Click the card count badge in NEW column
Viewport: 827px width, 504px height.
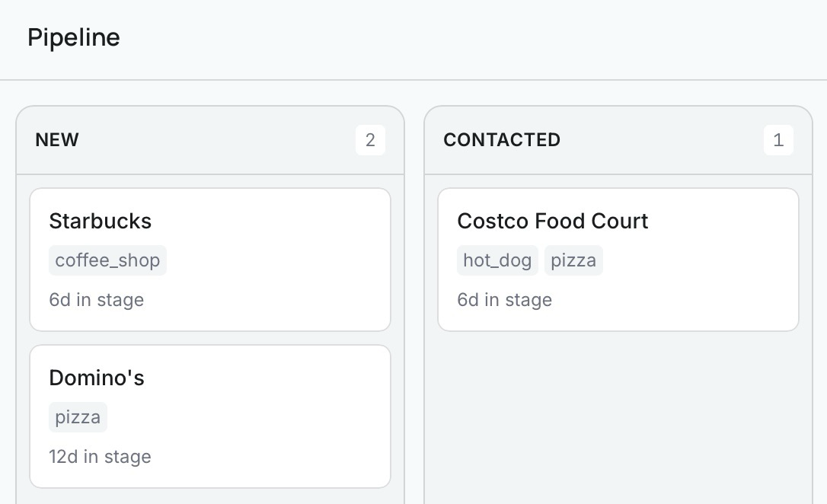click(371, 139)
